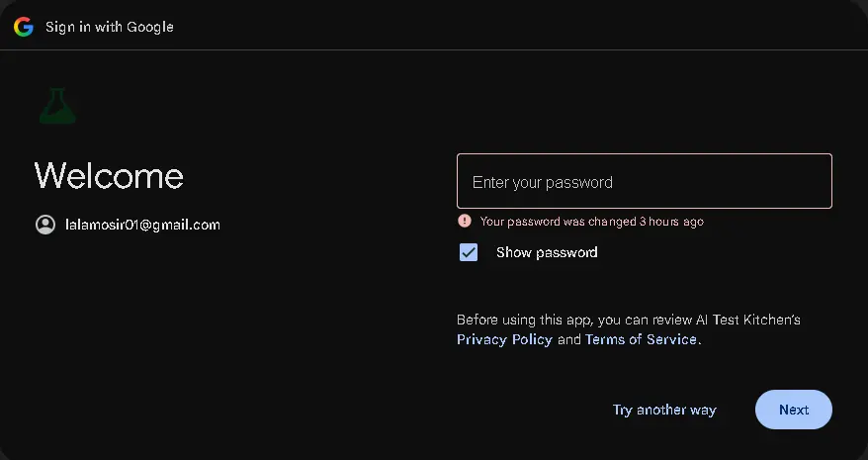This screenshot has width=868, height=460.
Task: Choose Try another way
Action: point(664,410)
